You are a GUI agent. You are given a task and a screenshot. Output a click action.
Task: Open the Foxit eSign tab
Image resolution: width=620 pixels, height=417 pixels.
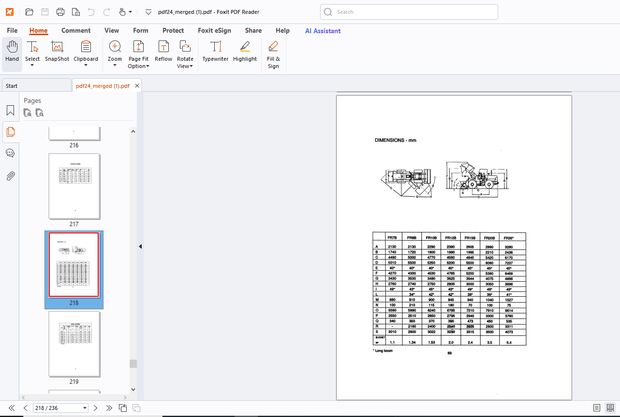click(x=214, y=30)
